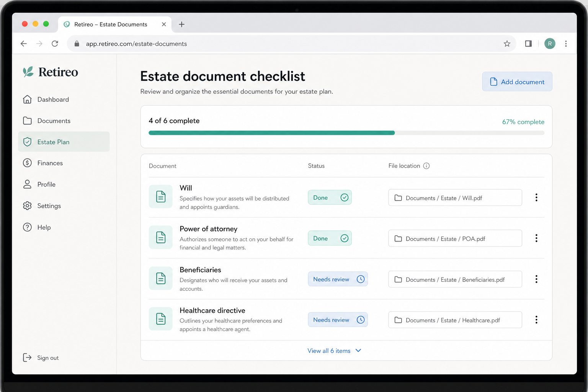Click the 67% complete progress bar

click(x=346, y=133)
